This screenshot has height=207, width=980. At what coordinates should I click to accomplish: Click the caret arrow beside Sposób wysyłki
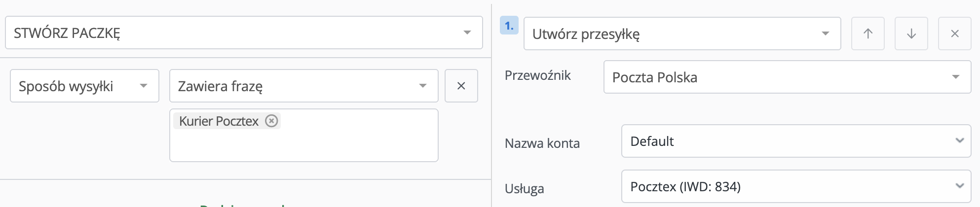pos(144,86)
